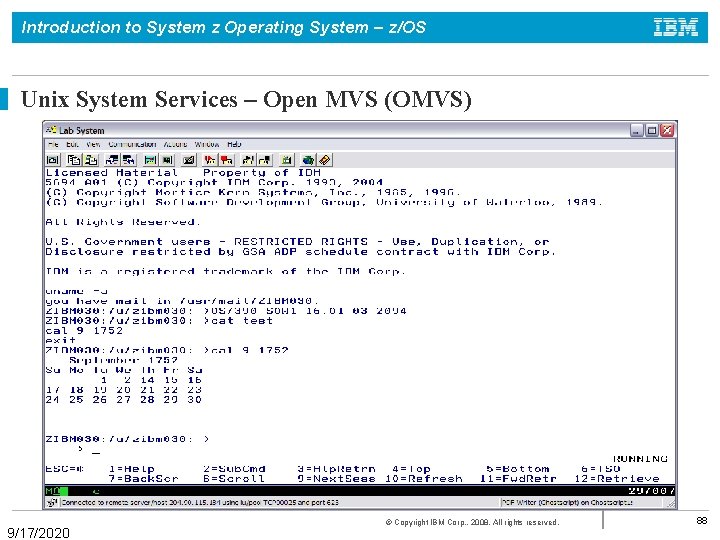
Task: Click the globe Support toolbar icon
Action: click(308, 160)
